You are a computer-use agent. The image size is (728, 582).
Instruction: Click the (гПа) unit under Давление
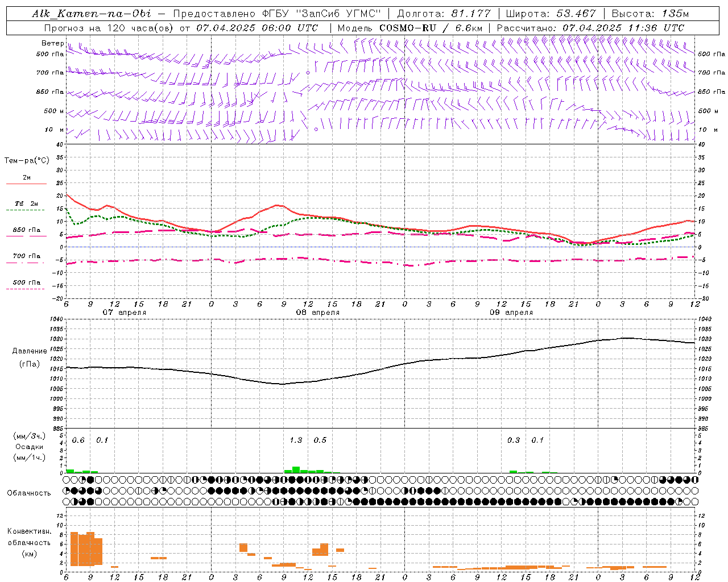click(x=30, y=364)
